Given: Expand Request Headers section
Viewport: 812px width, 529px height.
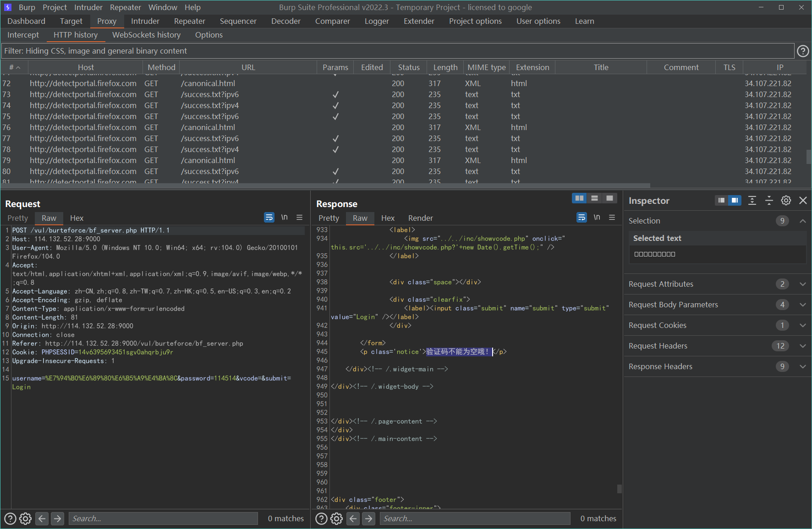Looking at the screenshot, I should 803,346.
